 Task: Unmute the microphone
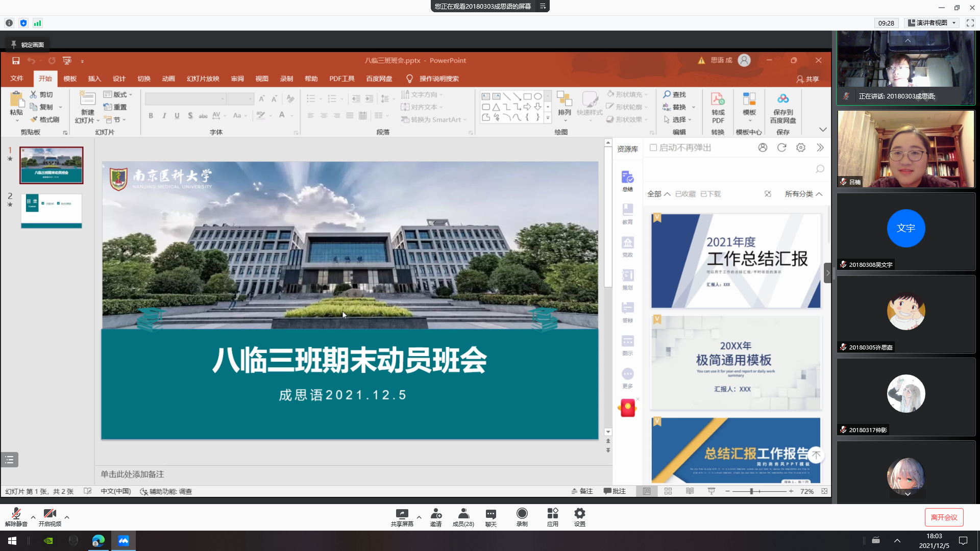tap(16, 514)
